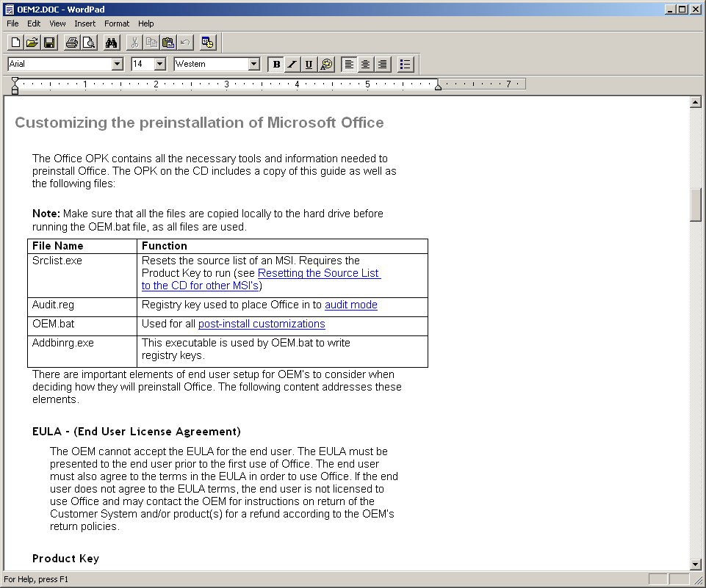Click the WordPad document icon in title bar
Viewport: 706px width, 588px height.
coord(9,9)
